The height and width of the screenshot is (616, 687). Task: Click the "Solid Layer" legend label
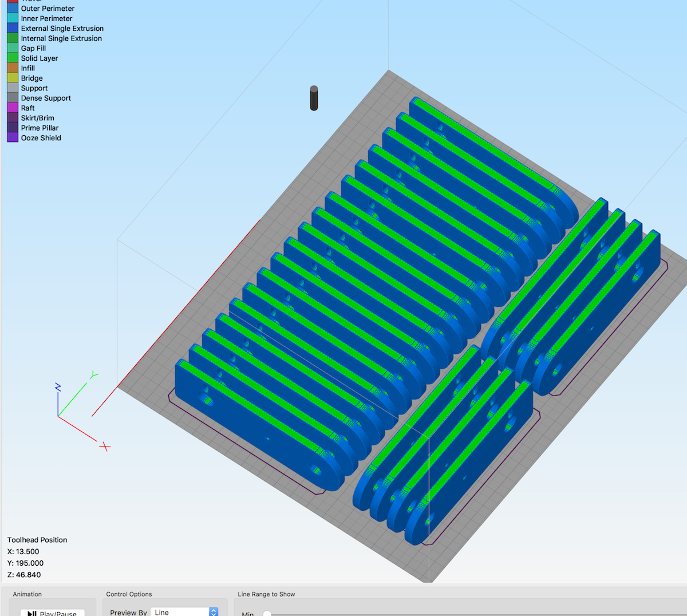40,58
